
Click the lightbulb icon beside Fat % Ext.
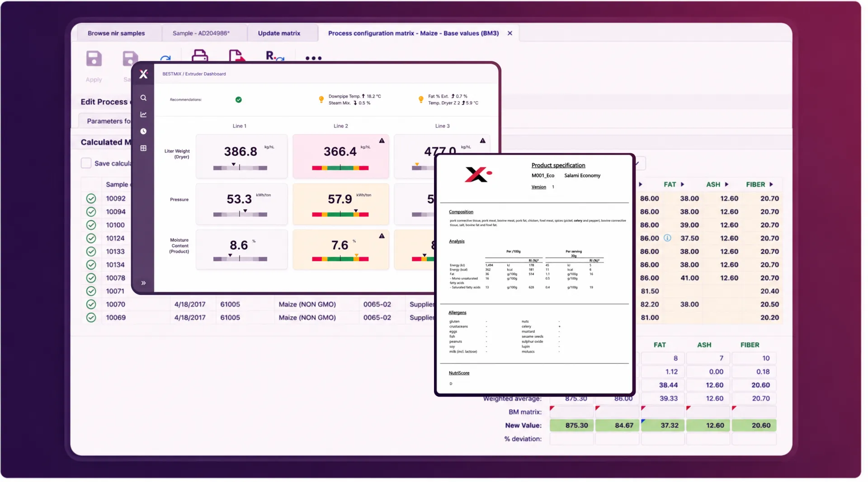click(x=421, y=99)
